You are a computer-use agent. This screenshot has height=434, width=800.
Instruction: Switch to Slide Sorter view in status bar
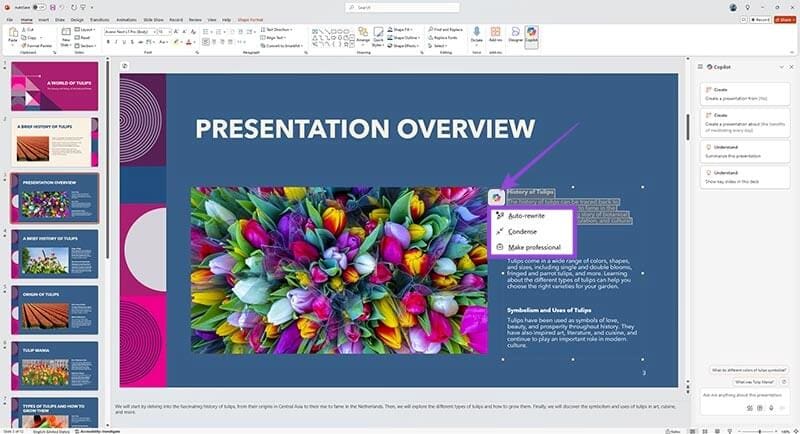point(705,431)
